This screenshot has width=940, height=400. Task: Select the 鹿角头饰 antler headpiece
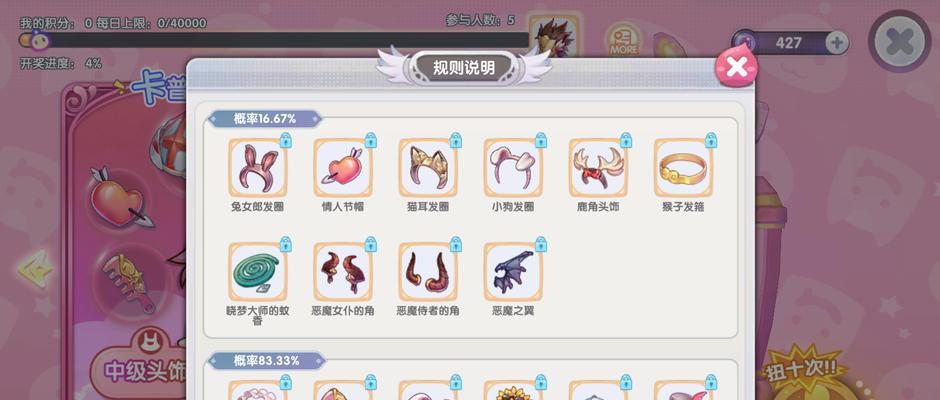[x=598, y=168]
